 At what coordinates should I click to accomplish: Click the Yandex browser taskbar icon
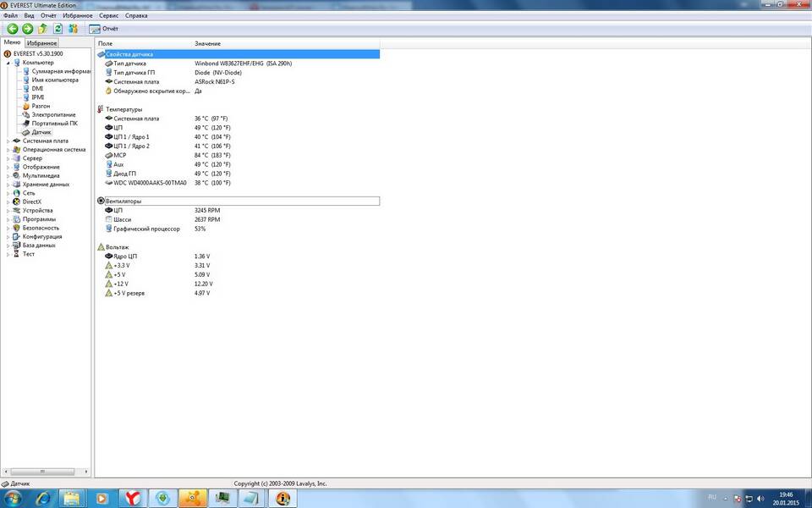(131, 498)
